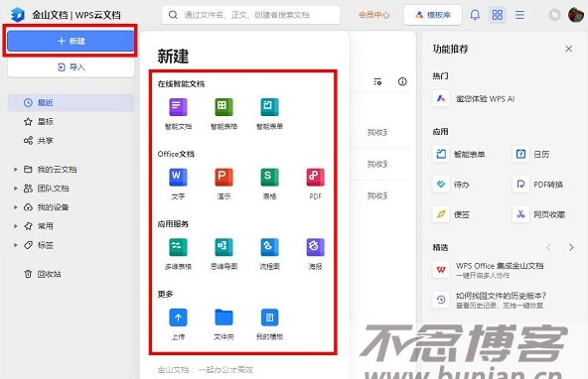The width and height of the screenshot is (588, 379).
Task: Create a new 海报 poster
Action: click(x=316, y=254)
